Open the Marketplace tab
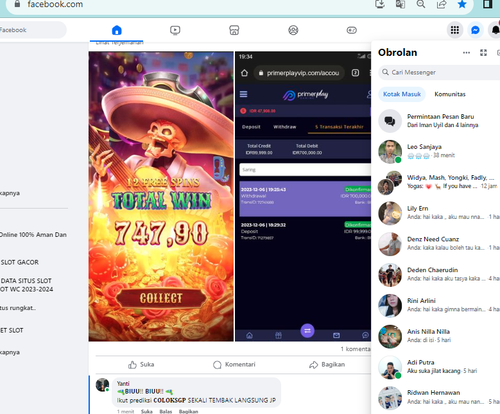Viewport: 500px width, 414px height. 234,30
